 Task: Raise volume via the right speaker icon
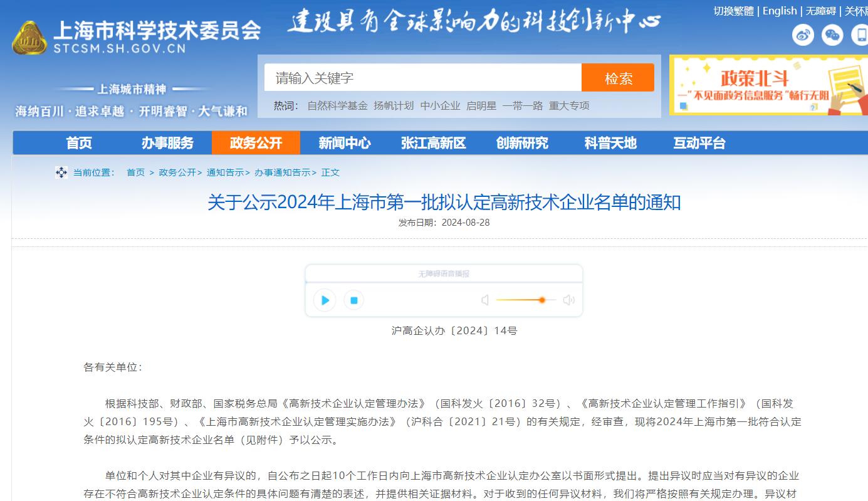(568, 300)
